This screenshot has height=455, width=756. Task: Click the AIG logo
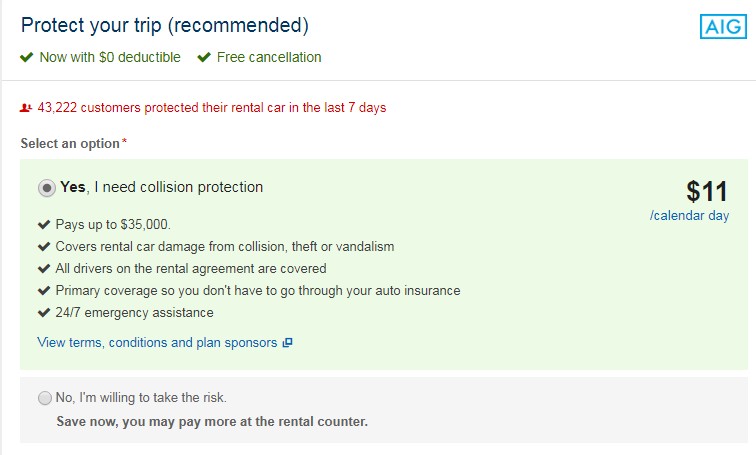[x=723, y=26]
